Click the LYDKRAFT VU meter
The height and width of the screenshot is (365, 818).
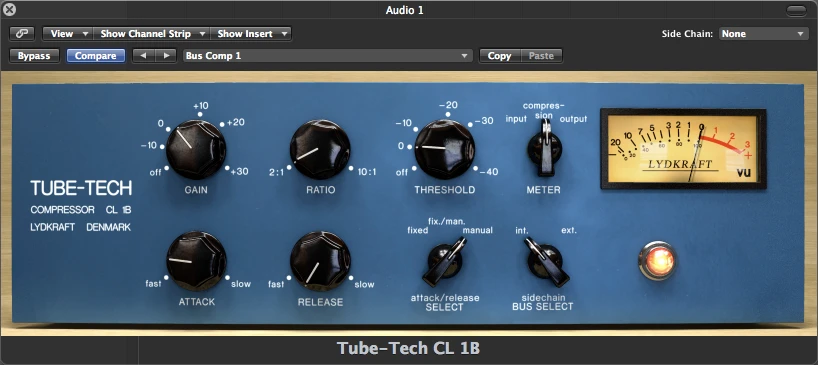(683, 149)
